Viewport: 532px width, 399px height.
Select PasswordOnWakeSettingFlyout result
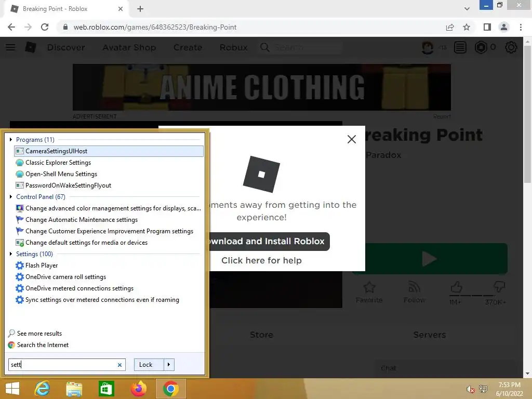tap(68, 185)
